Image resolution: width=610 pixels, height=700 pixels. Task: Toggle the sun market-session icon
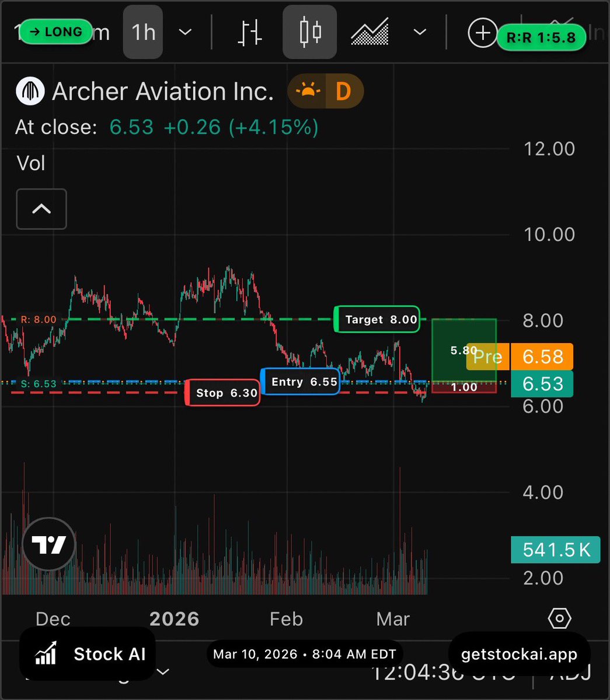(x=308, y=92)
